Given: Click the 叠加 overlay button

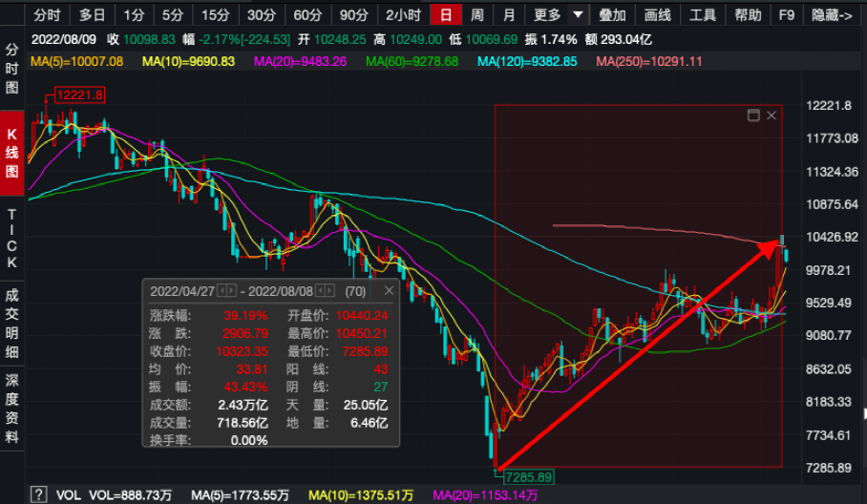Looking at the screenshot, I should pyautogui.click(x=612, y=15).
